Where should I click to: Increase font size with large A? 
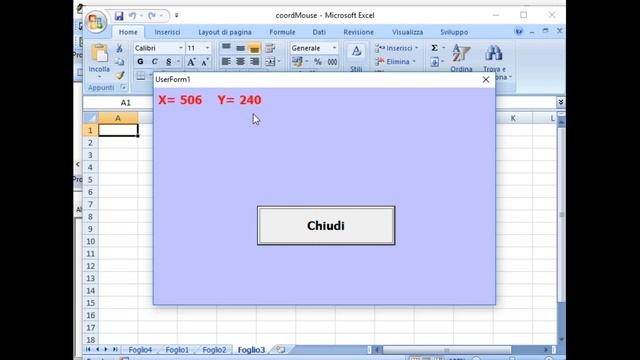click(191, 62)
